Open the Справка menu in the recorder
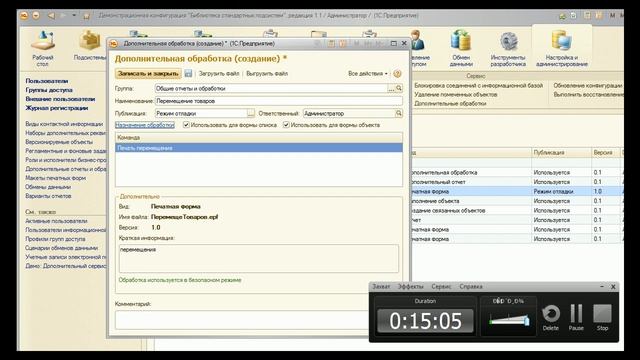 tap(471, 287)
